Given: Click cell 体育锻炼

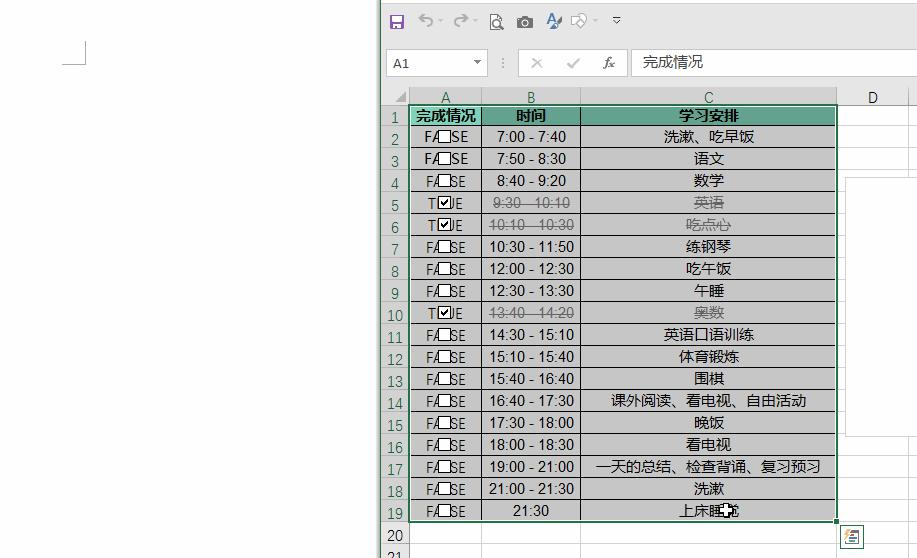Looking at the screenshot, I should coord(708,357).
